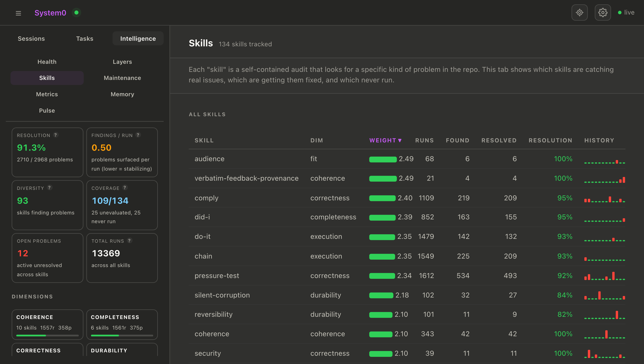This screenshot has width=644, height=364.
Task: Sort by the Resolved column header
Action: click(499, 140)
